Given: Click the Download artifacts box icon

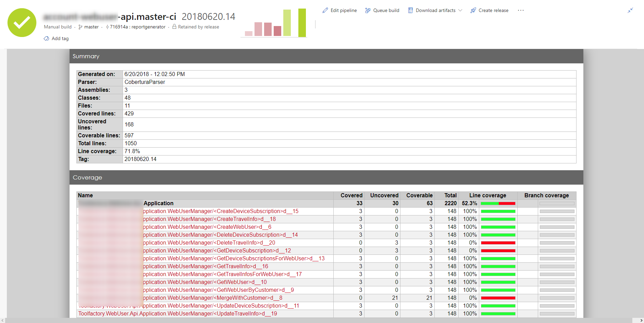Looking at the screenshot, I should 410,10.
